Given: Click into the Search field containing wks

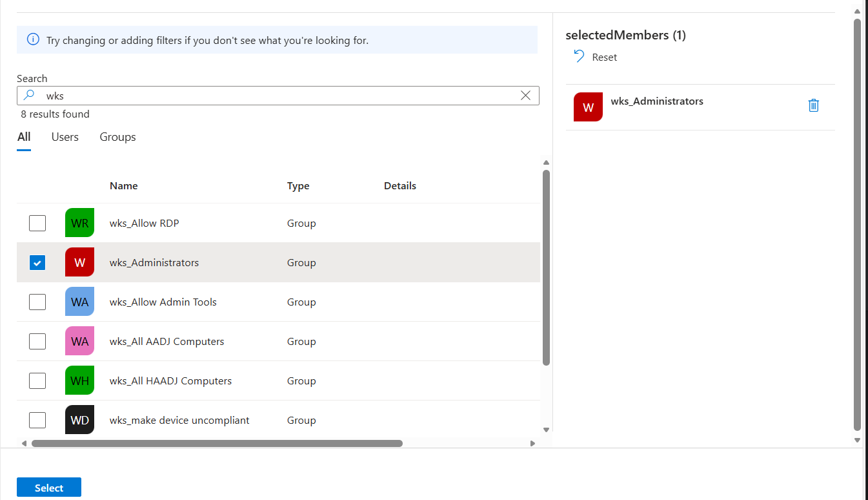Looking at the screenshot, I should 278,96.
